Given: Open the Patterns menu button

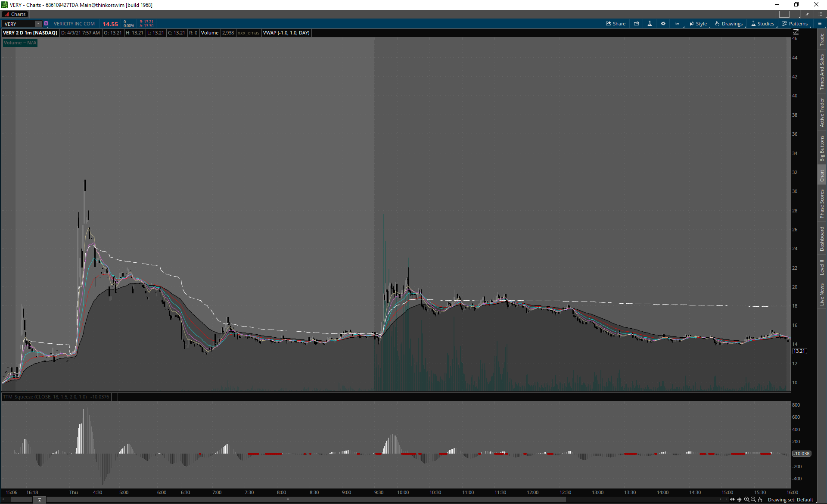Looking at the screenshot, I should pyautogui.click(x=795, y=24).
